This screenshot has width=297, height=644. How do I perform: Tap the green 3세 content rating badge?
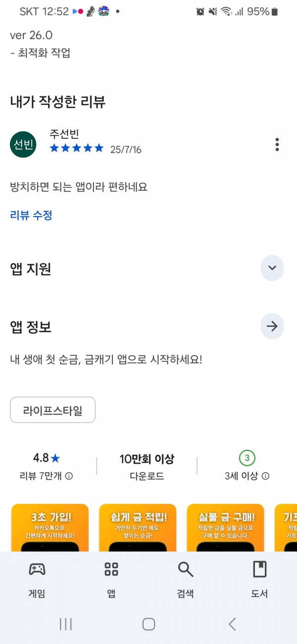pyautogui.click(x=247, y=458)
